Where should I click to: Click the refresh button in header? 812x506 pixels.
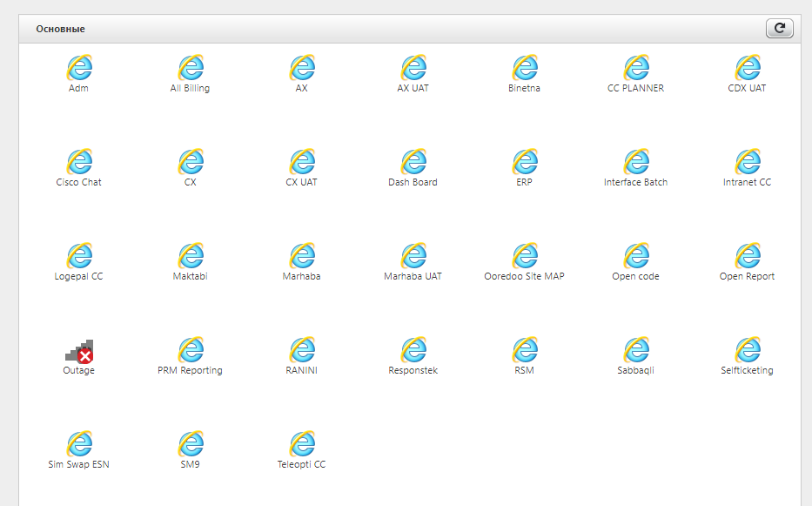pos(779,29)
